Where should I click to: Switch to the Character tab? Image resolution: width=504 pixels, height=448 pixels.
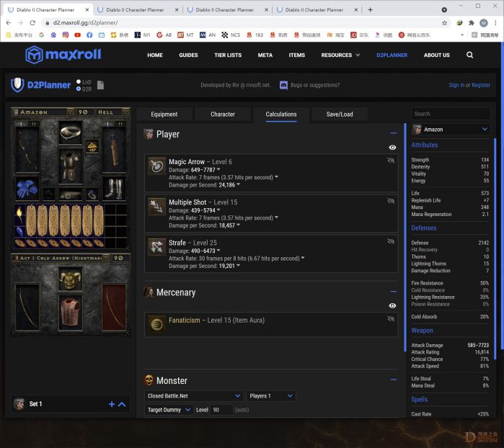click(223, 115)
